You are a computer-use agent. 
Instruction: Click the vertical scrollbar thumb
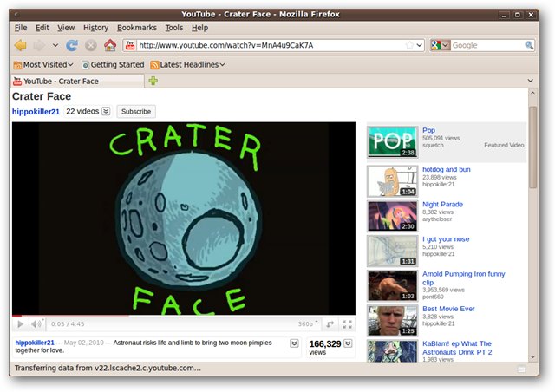(532, 147)
